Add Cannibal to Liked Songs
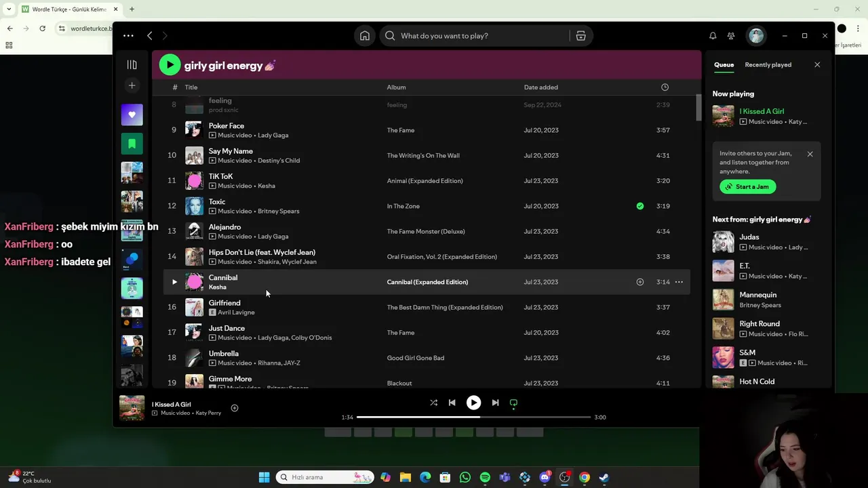 coord(639,282)
